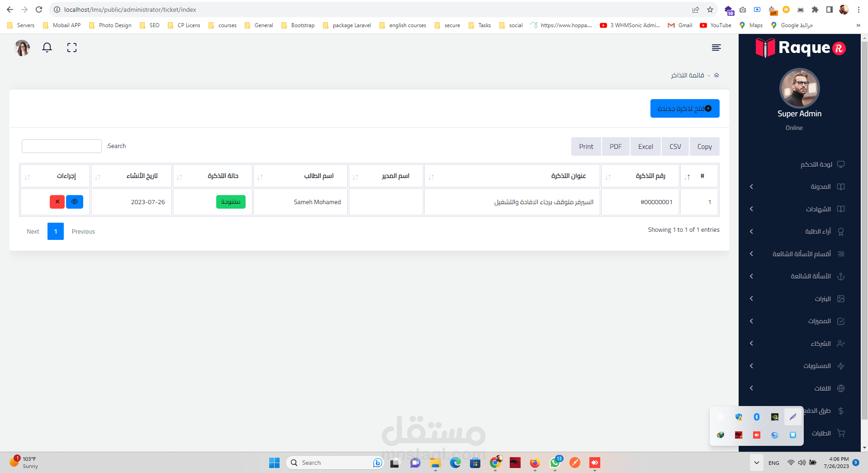Screen dimensions: 868x473
Task: Open the package Laravel bookmark folder
Action: (x=347, y=25)
